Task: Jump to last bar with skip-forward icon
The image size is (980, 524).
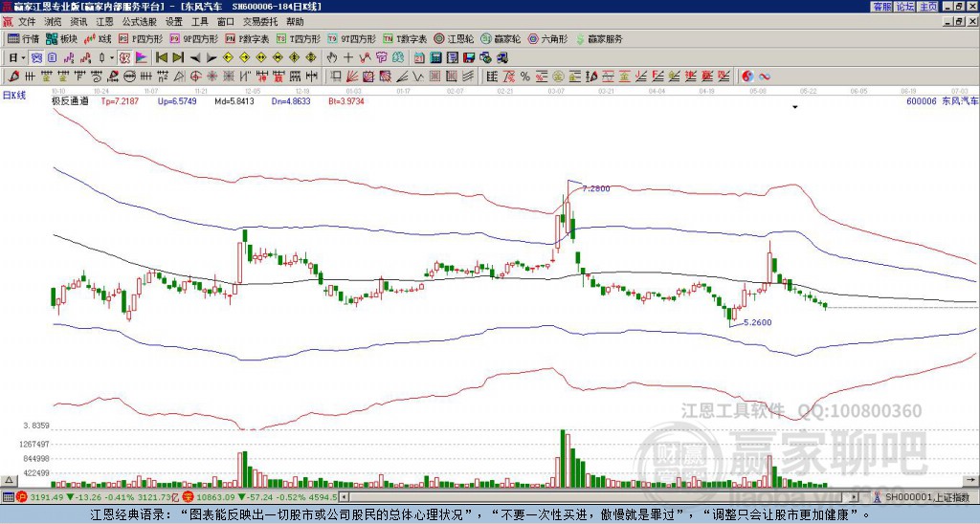Action: point(178,58)
